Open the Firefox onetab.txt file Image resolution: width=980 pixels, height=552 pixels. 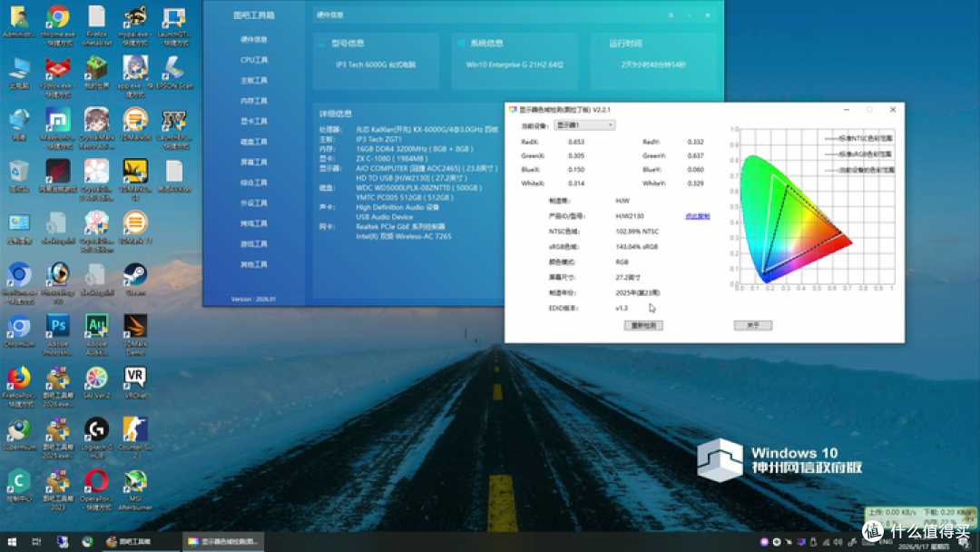pos(96,25)
